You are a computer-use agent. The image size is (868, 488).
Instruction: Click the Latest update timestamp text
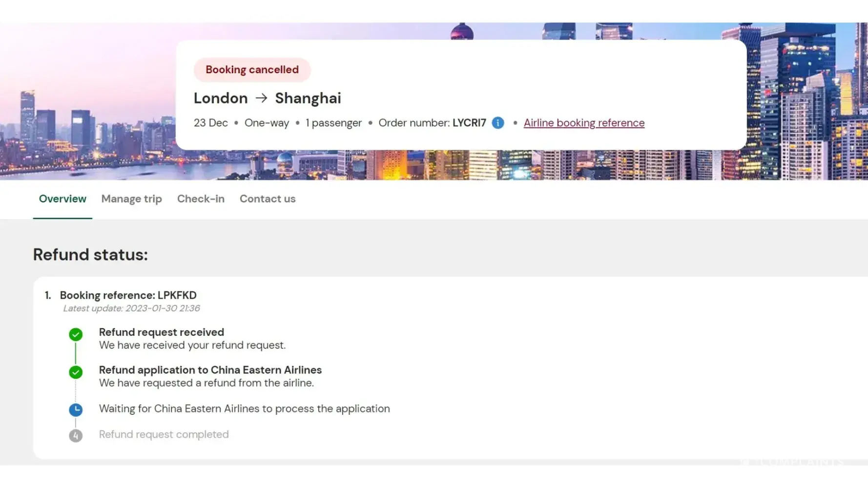tap(131, 308)
